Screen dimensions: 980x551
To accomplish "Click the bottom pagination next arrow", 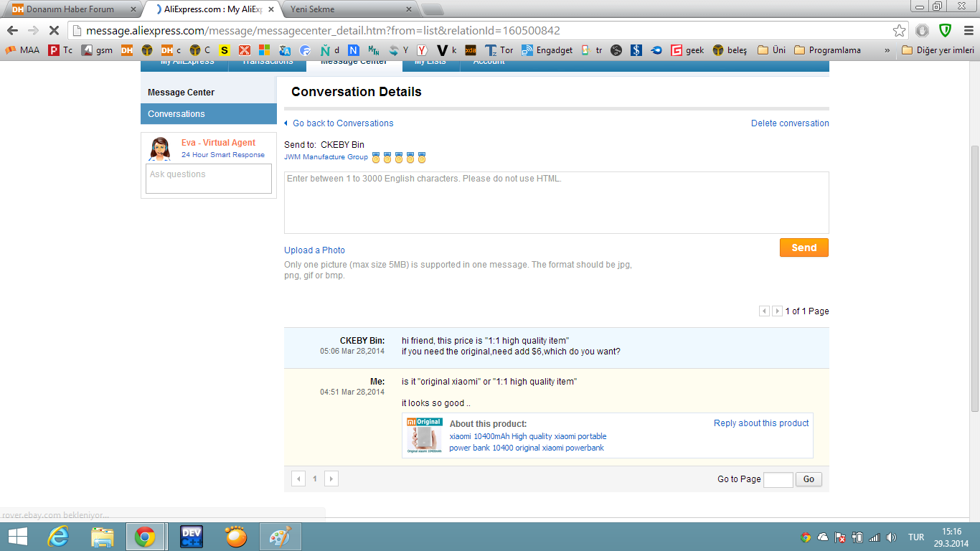I will click(x=331, y=479).
